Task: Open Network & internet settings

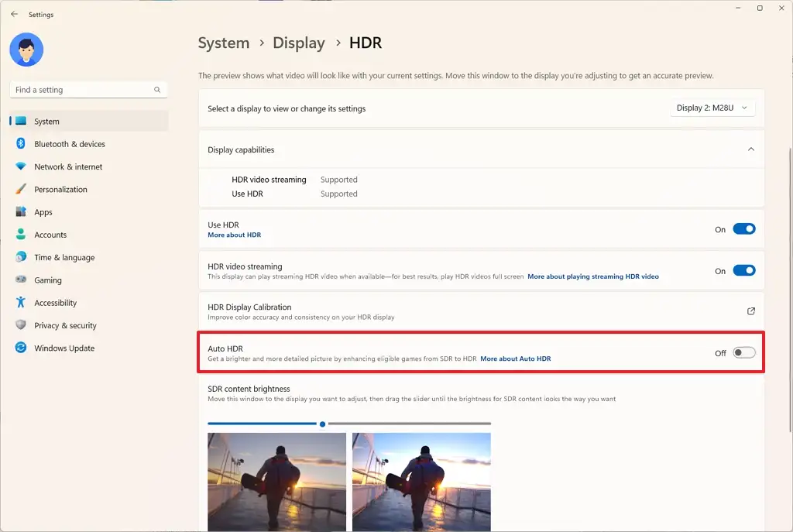Action: tap(69, 166)
